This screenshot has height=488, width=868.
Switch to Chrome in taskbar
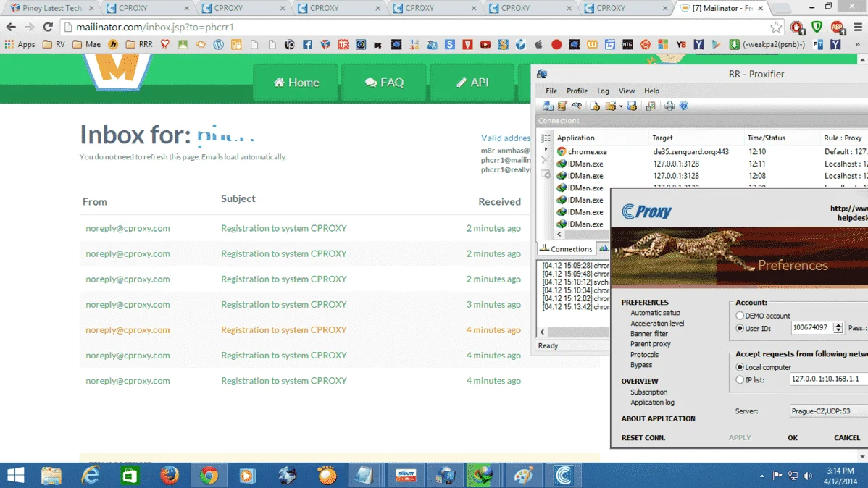point(209,475)
